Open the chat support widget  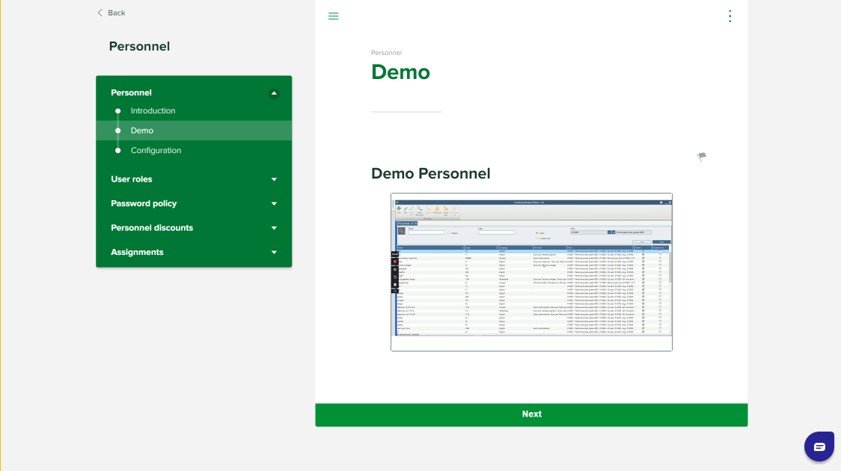point(818,446)
